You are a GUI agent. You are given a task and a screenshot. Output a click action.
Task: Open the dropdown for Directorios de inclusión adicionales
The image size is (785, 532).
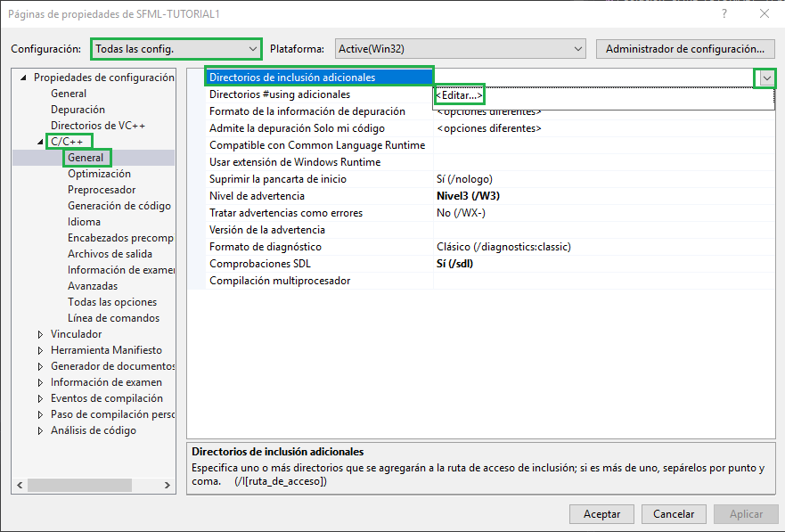tap(765, 79)
